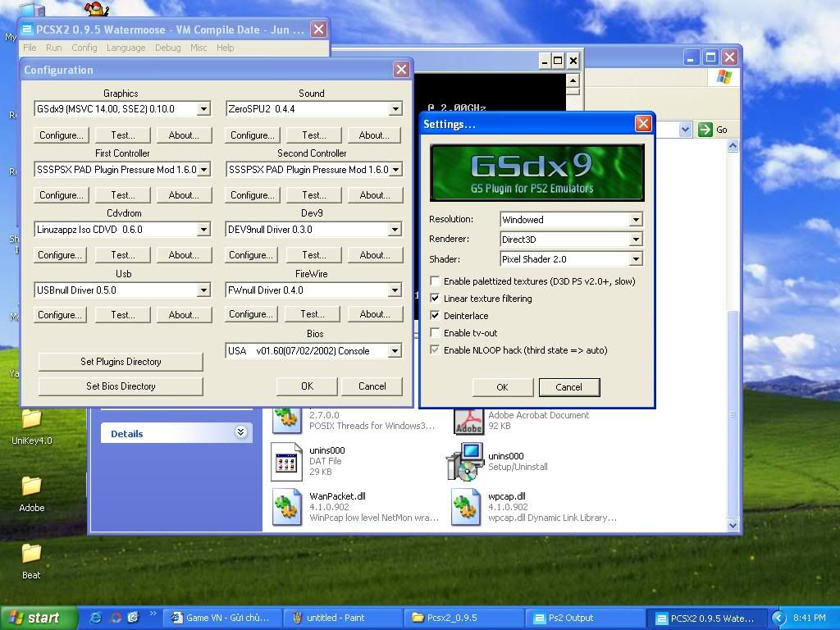
Task: Open the Shader dropdown
Action: (636, 259)
